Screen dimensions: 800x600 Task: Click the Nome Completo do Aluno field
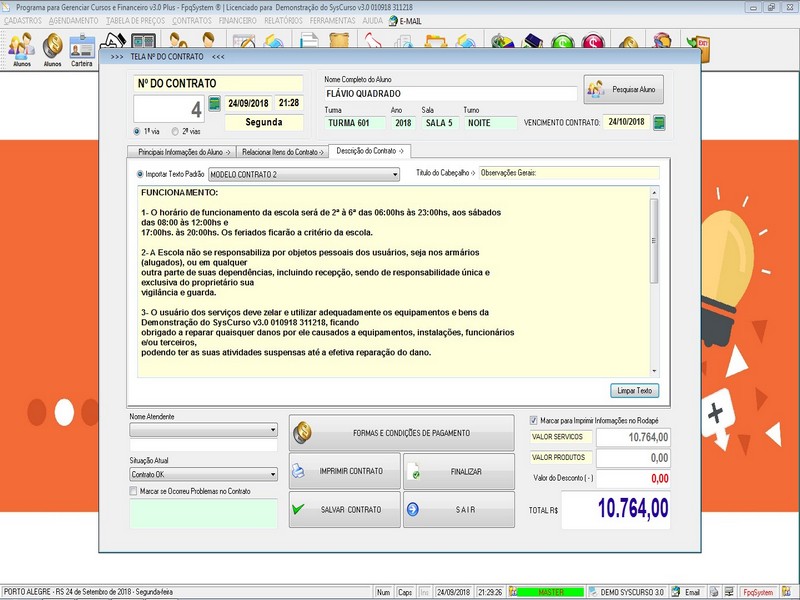[x=451, y=93]
